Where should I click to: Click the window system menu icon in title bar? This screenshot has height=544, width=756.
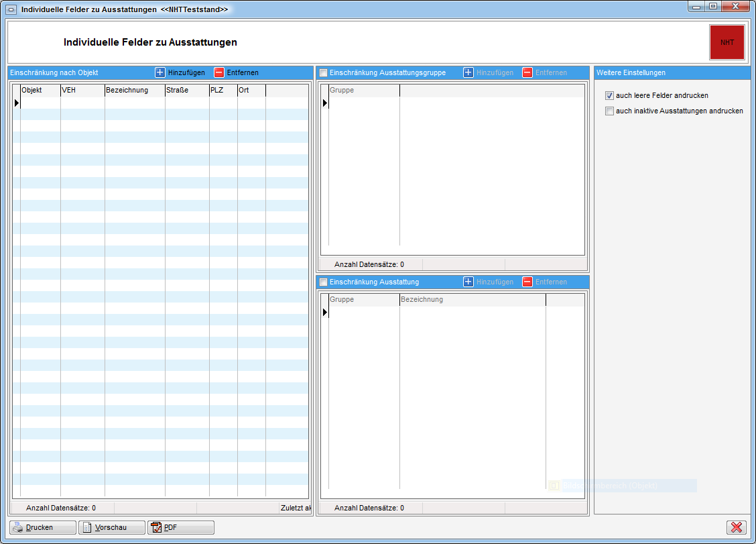point(11,9)
